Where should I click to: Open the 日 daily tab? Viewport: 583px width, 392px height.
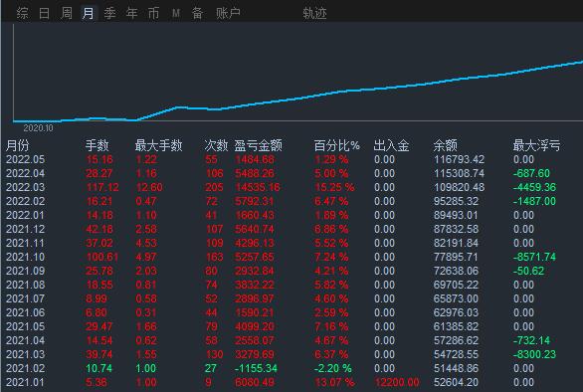(x=44, y=13)
